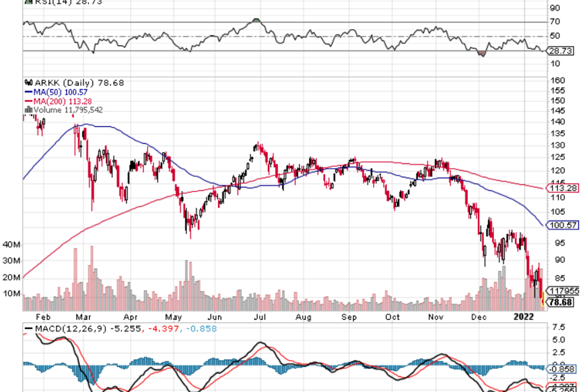Click the 78.68 last price tag

click(x=561, y=302)
